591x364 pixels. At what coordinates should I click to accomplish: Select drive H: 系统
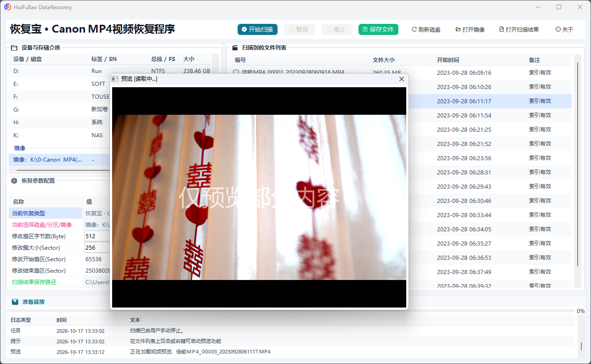(x=60, y=123)
